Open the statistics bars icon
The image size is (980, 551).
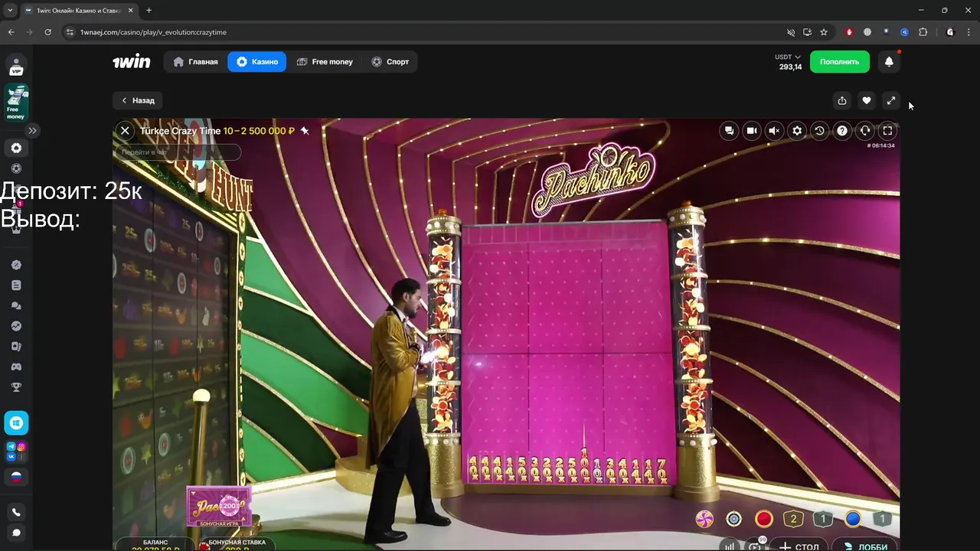point(730,546)
